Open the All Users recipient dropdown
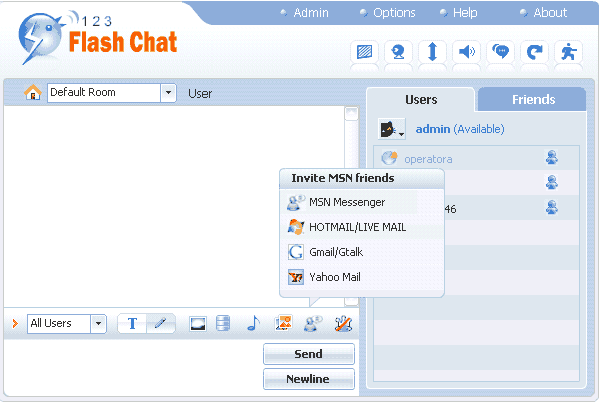Viewport: 600px width, 403px height. (x=98, y=324)
